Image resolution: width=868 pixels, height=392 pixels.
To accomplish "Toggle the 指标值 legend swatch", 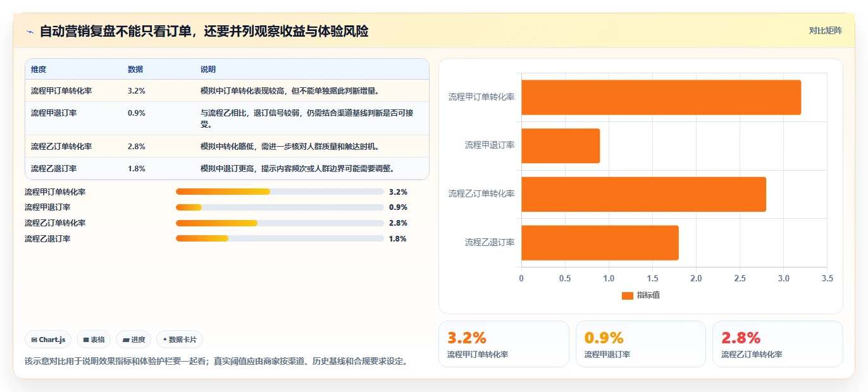I will click(628, 295).
